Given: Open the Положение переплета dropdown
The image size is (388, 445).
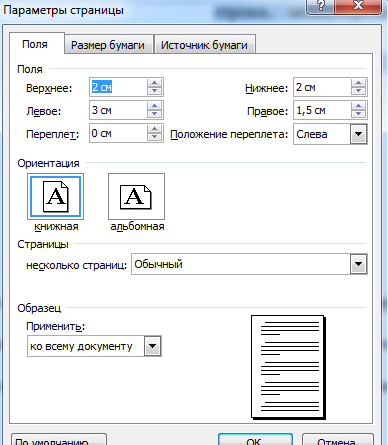Looking at the screenshot, I should point(358,134).
